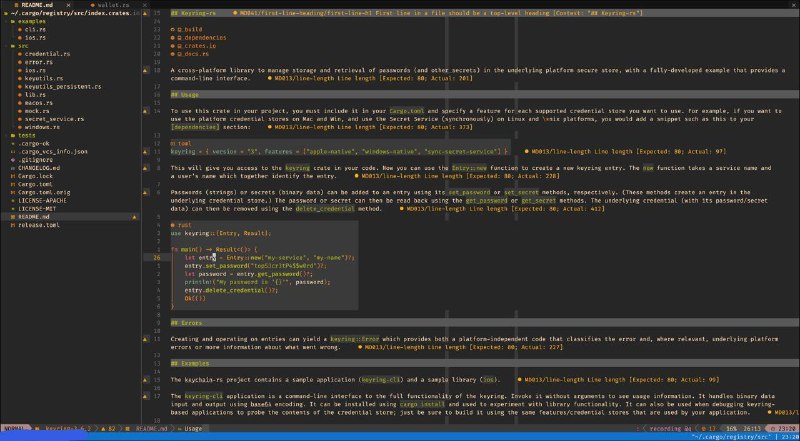Click the ## Usage heading
This screenshot has width=800, height=441.
tap(185, 94)
